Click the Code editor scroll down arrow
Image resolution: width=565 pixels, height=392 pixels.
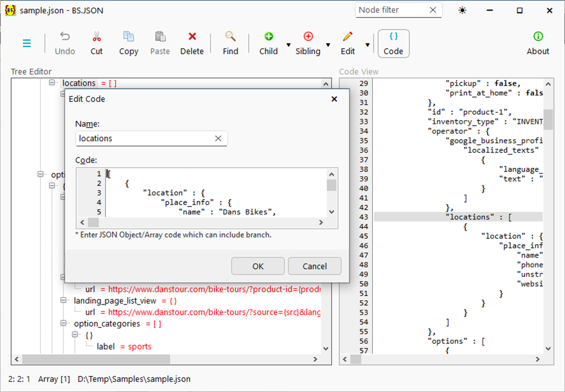click(x=332, y=212)
